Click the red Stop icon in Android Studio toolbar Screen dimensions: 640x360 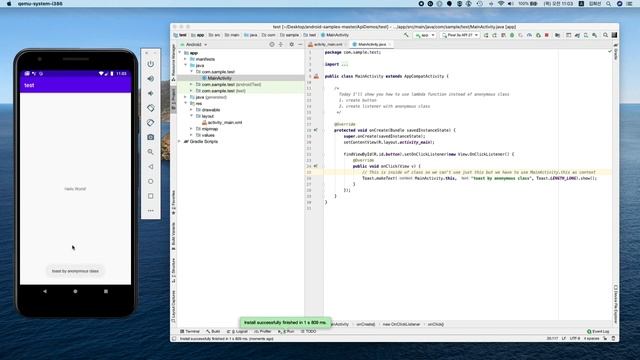[x=547, y=36]
